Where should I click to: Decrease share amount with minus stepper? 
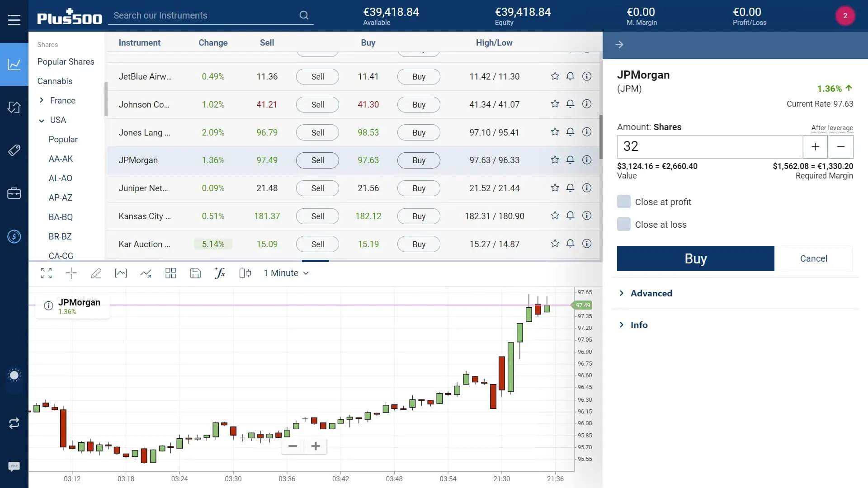pos(841,146)
